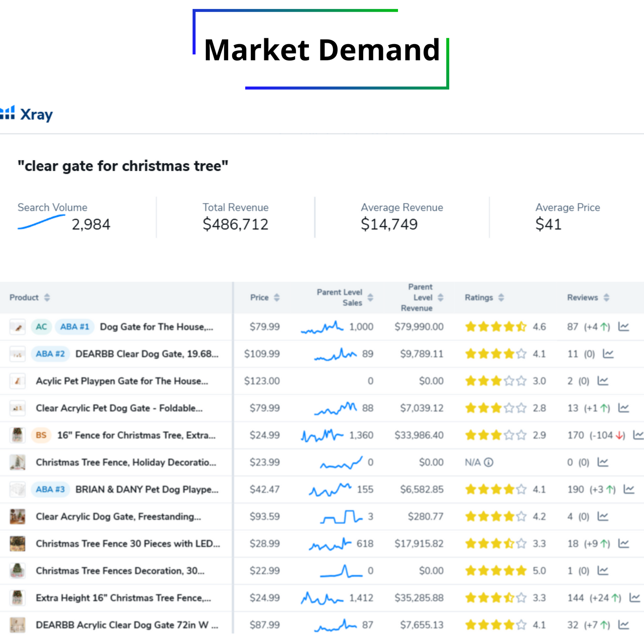Sort table by Product column
644x644 pixels.
(x=47, y=297)
